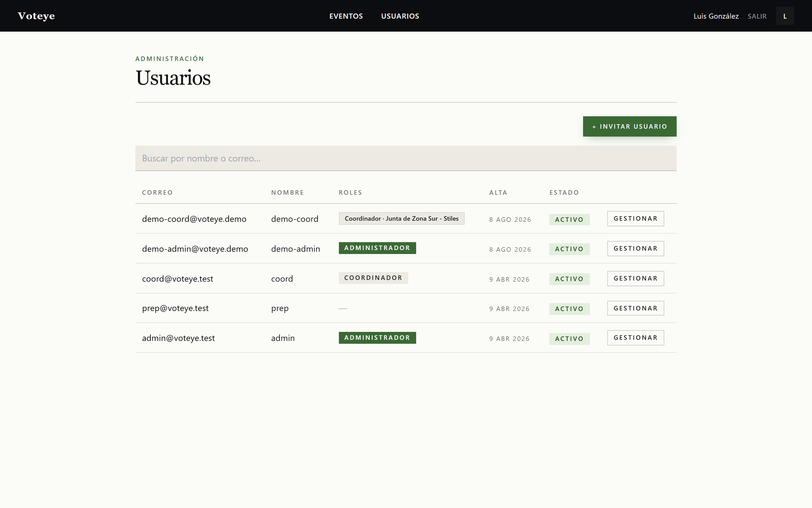
Task: Open the Voteye logo home link
Action: 36,16
